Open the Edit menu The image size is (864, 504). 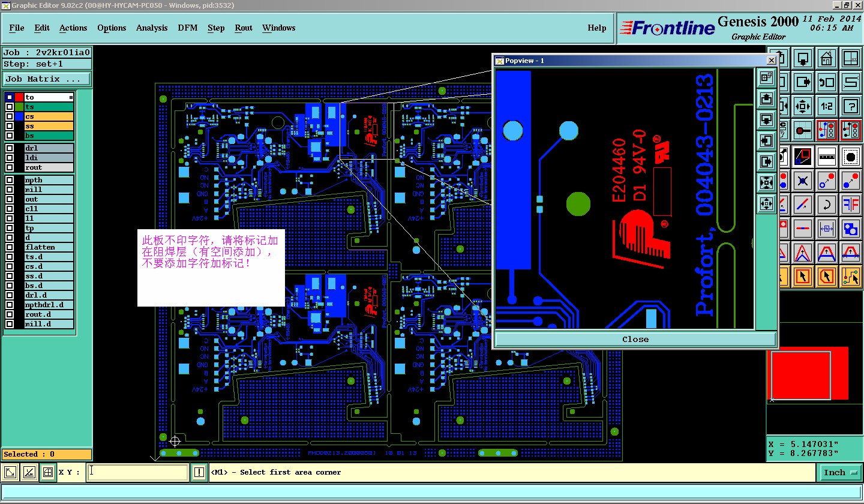42,28
